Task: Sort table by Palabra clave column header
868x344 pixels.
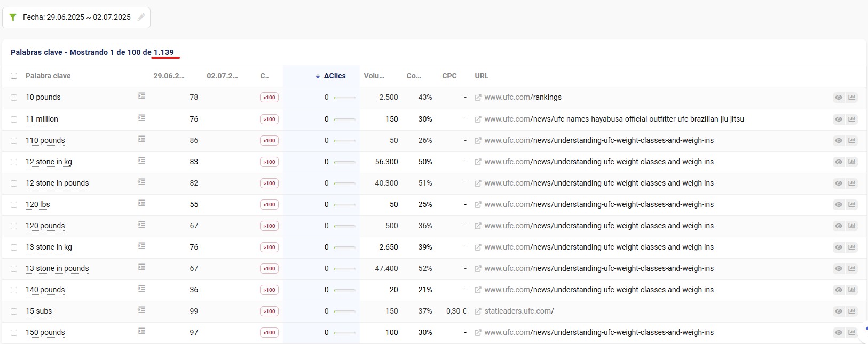Action: tap(48, 76)
